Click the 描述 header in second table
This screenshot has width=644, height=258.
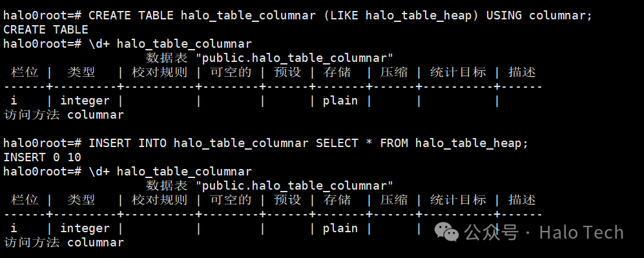point(522,200)
